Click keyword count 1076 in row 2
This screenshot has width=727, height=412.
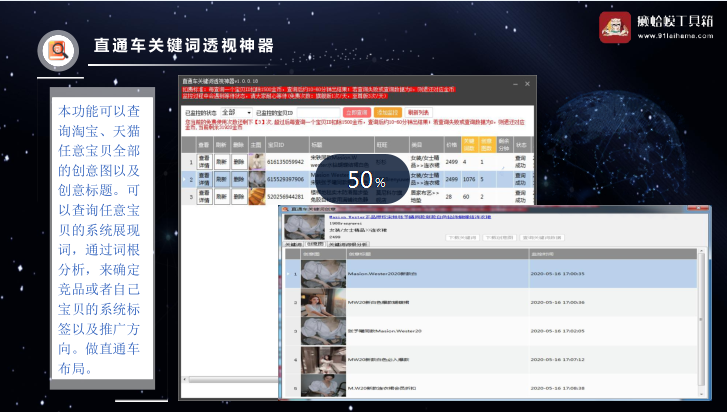(x=469, y=179)
